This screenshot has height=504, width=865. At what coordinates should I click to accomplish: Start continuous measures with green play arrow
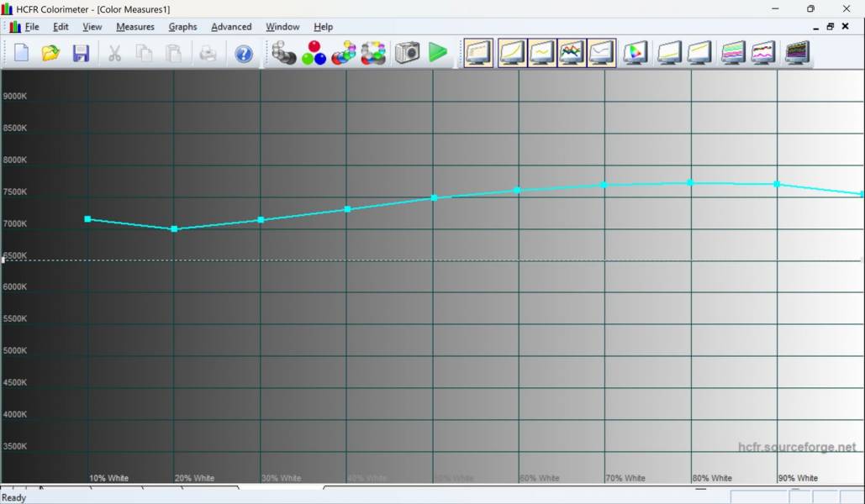tap(437, 53)
